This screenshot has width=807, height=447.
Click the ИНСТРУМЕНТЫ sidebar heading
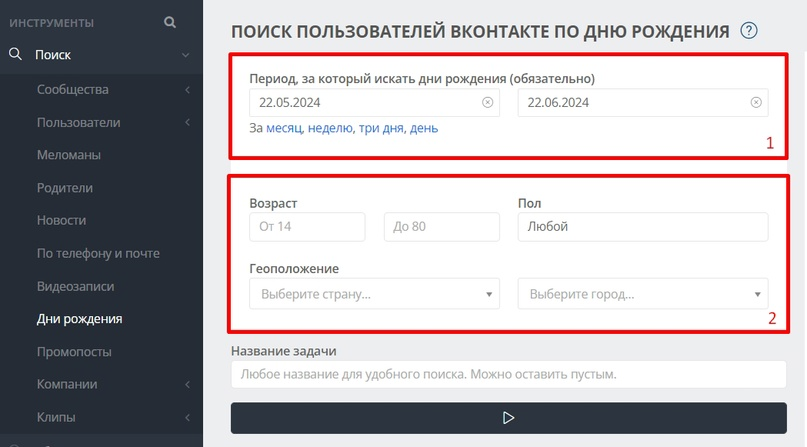pyautogui.click(x=51, y=23)
